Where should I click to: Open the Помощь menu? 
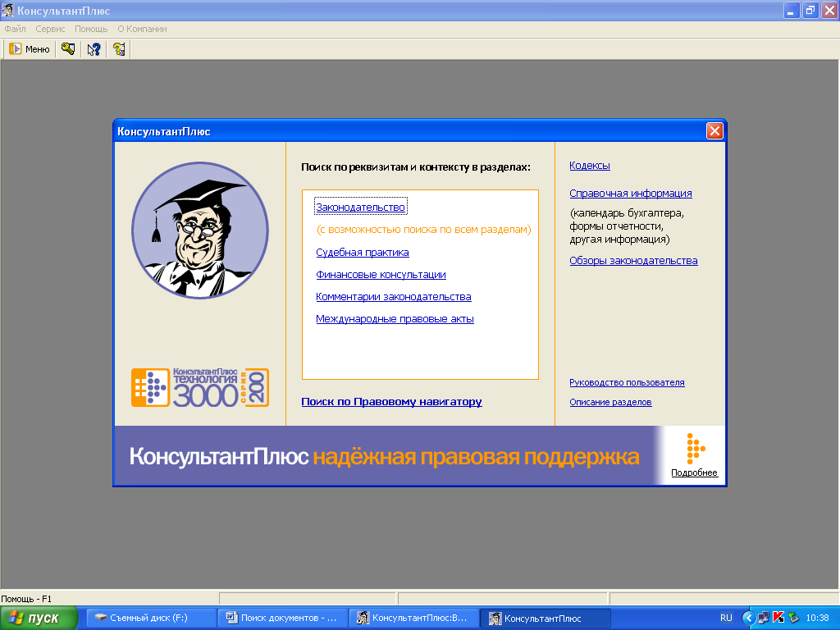[x=91, y=29]
